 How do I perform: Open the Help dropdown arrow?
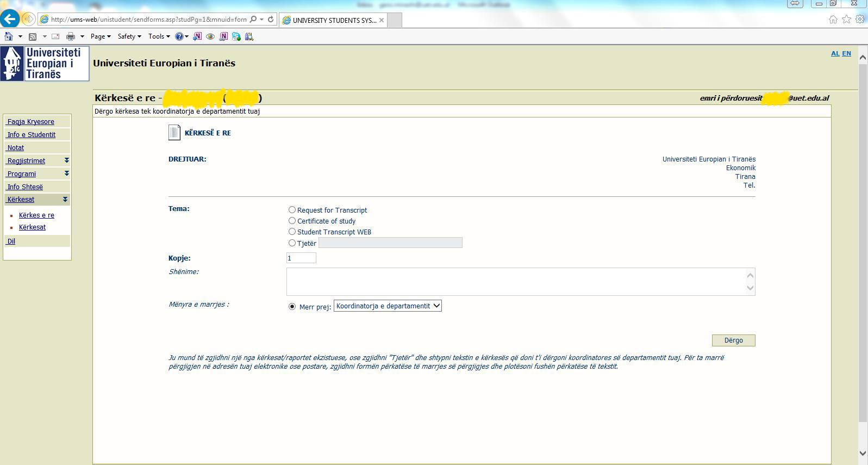pos(186,36)
